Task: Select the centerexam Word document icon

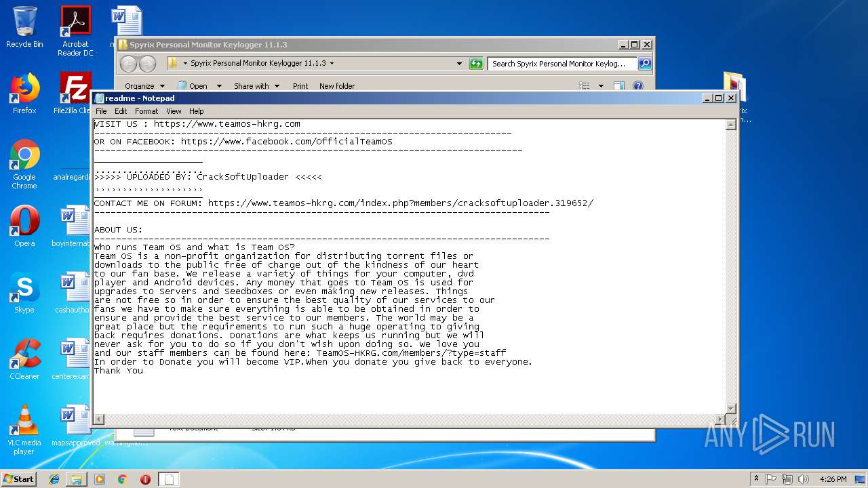Action: (x=73, y=359)
